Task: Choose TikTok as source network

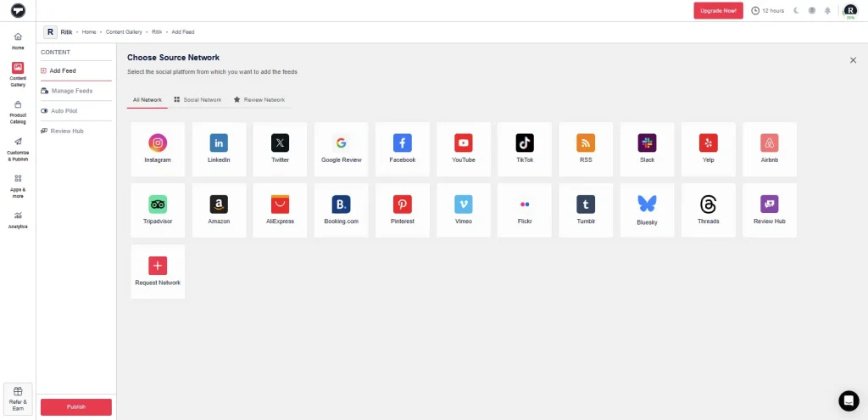Action: point(525,143)
